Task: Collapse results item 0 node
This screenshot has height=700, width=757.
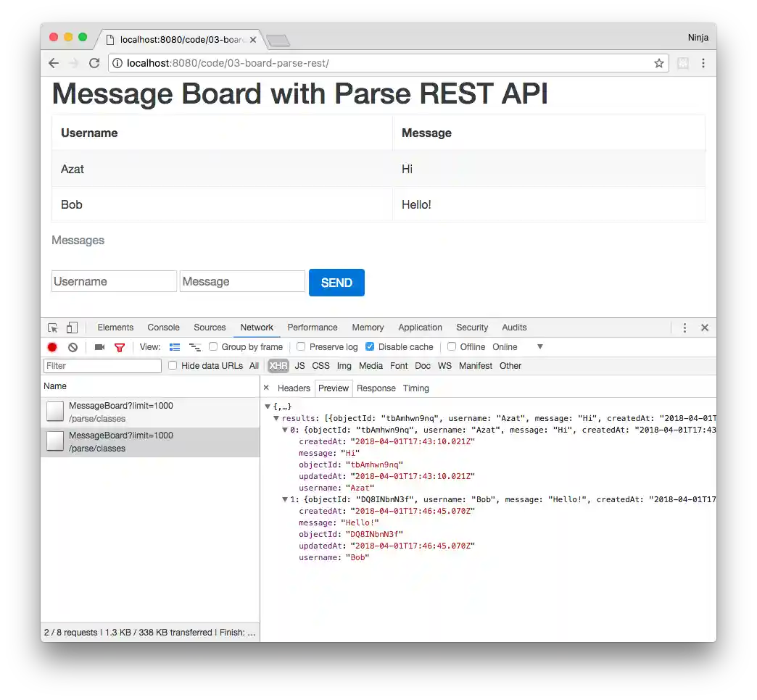Action: click(x=285, y=430)
